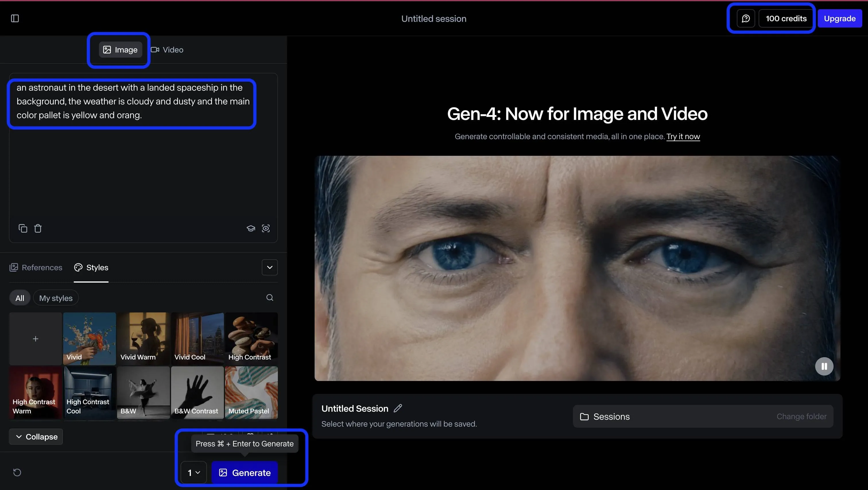Image resolution: width=868 pixels, height=490 pixels.
Task: Select the All styles filter
Action: point(20,298)
